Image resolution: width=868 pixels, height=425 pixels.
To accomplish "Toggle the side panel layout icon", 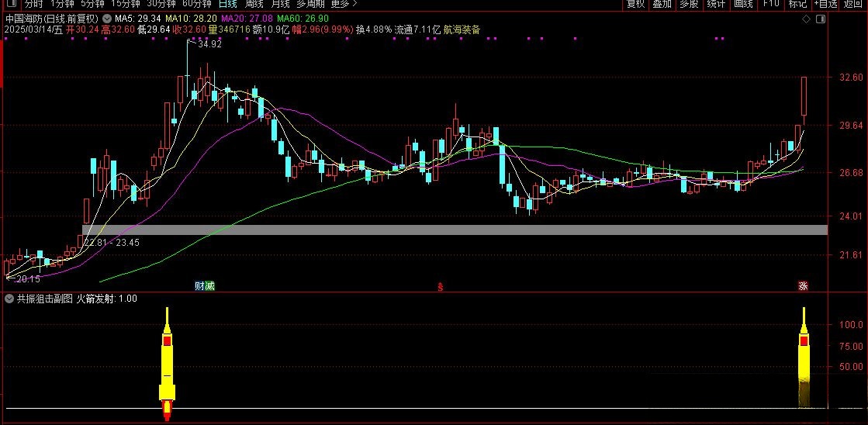I will pos(822,17).
